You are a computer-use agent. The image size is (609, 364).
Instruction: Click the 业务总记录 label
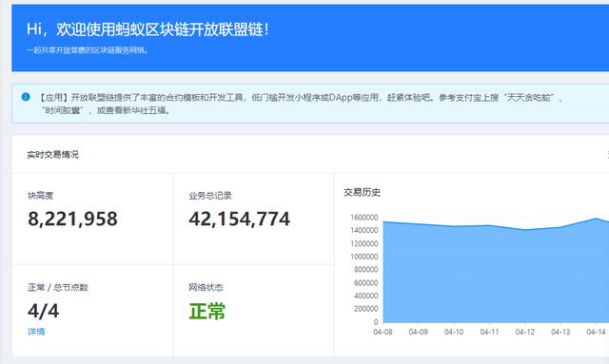point(210,196)
